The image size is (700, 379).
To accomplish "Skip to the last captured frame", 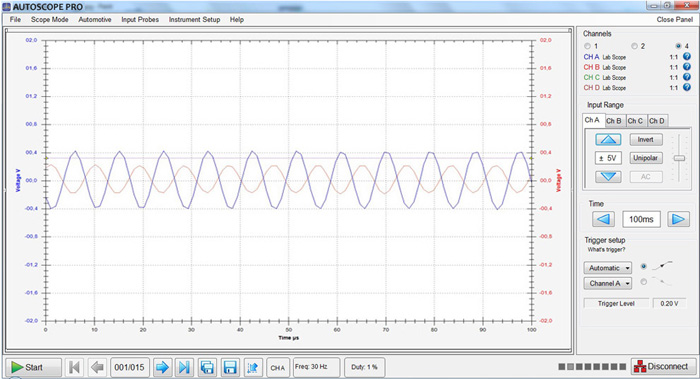I will pyautogui.click(x=184, y=367).
